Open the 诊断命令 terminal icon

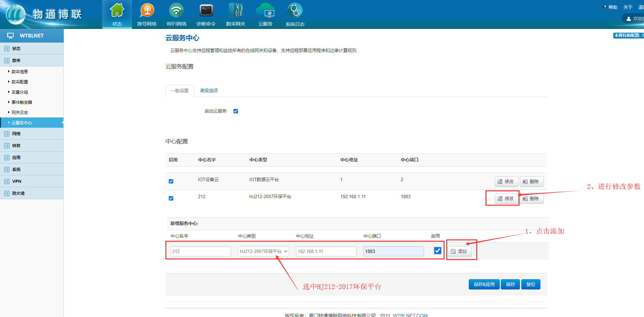point(206,11)
